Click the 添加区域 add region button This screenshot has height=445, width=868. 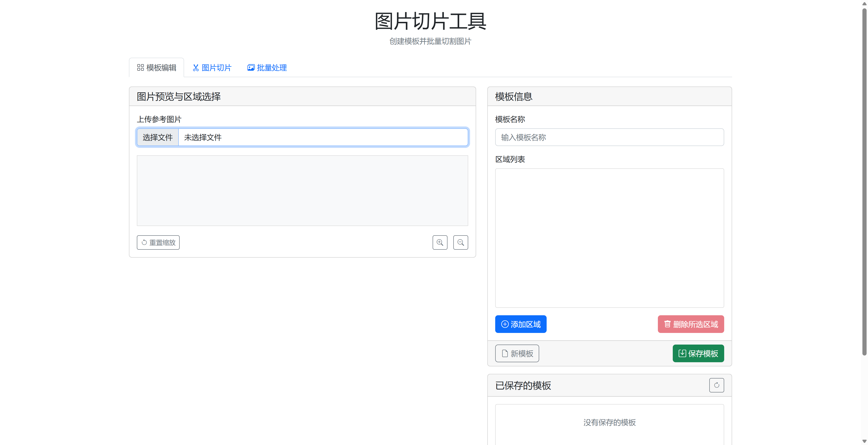(520, 324)
